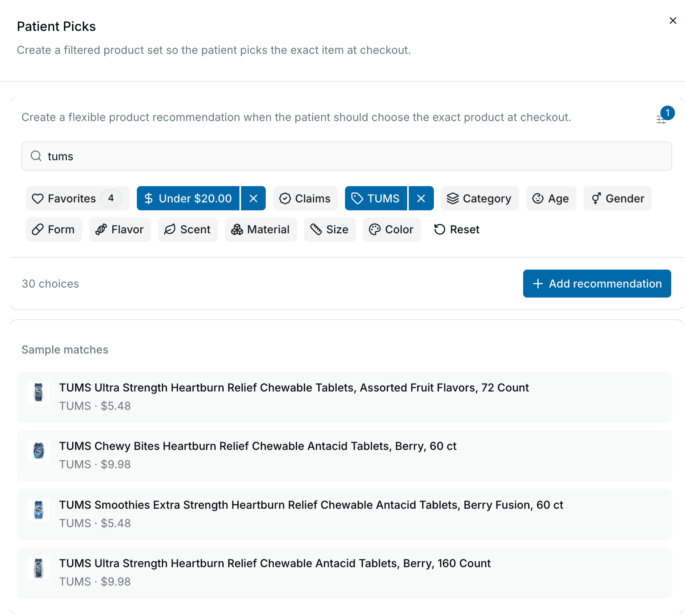Screen dimensions: 685x616
Task: Click the checkmark badge Claims icon
Action: (x=285, y=198)
